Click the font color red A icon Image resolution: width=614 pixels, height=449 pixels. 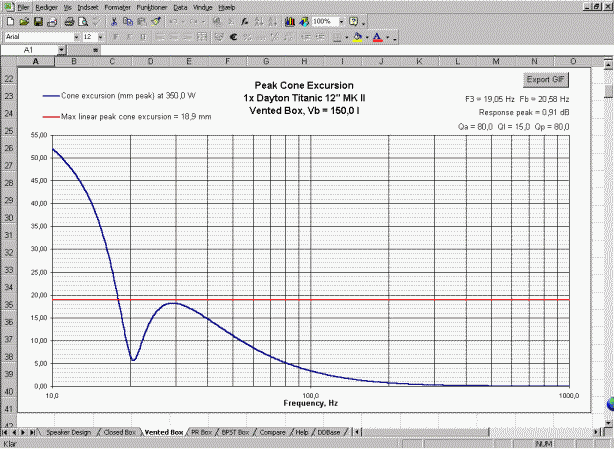point(376,37)
